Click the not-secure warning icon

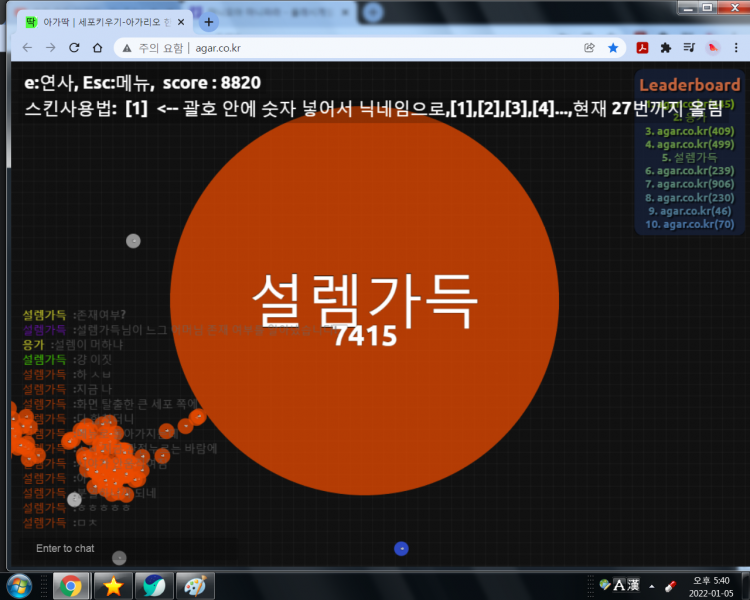(127, 48)
